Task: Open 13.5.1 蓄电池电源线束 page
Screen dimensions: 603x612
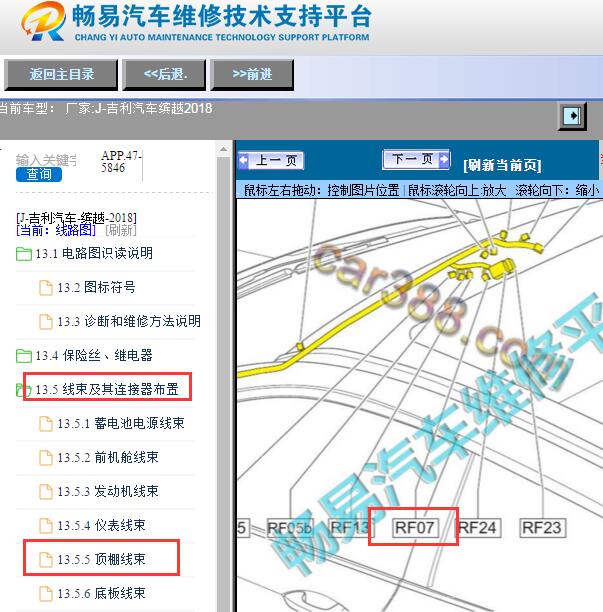Action: click(x=121, y=423)
